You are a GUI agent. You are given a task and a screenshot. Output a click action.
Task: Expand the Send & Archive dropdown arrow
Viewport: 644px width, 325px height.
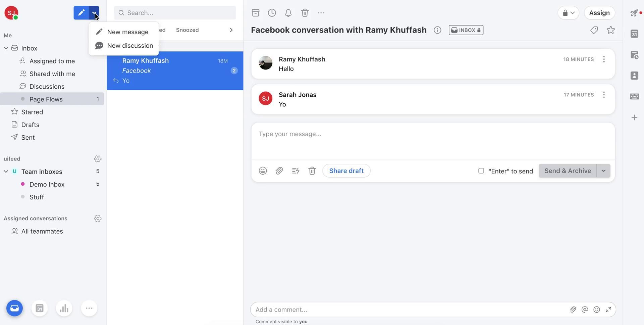(603, 171)
